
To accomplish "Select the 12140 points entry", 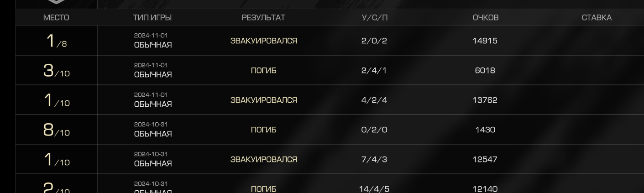I will click(x=485, y=189).
